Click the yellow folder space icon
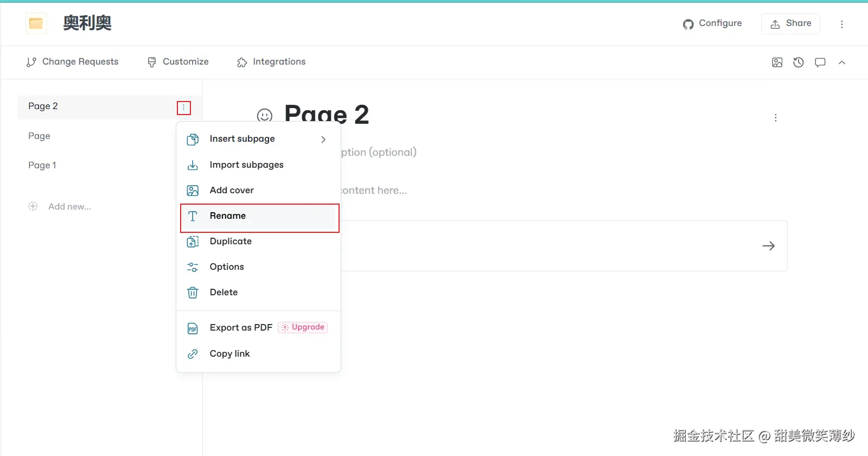This screenshot has height=456, width=868. [36, 23]
